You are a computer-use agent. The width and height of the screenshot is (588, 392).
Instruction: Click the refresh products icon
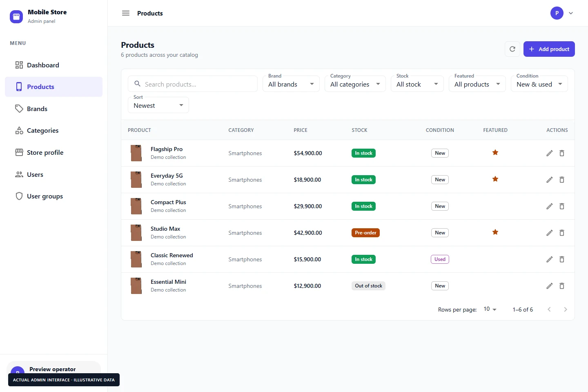(512, 49)
